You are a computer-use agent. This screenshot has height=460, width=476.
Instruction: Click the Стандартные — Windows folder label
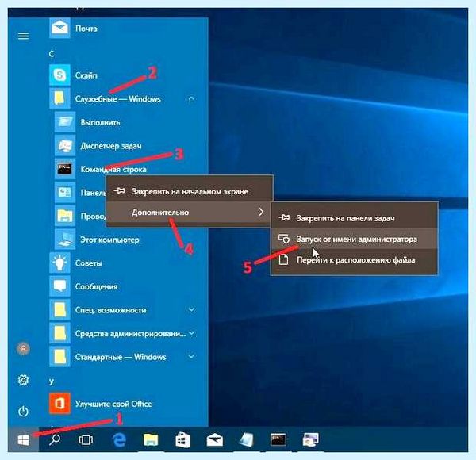coord(121,357)
